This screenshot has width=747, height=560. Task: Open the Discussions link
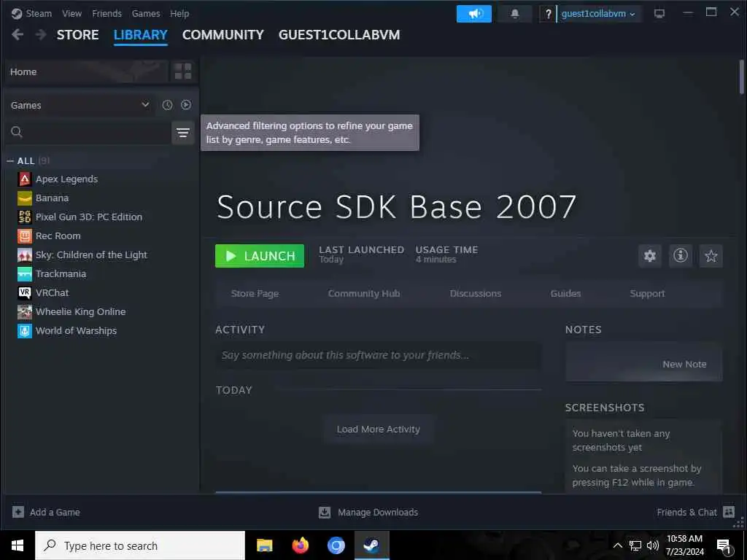476,293
